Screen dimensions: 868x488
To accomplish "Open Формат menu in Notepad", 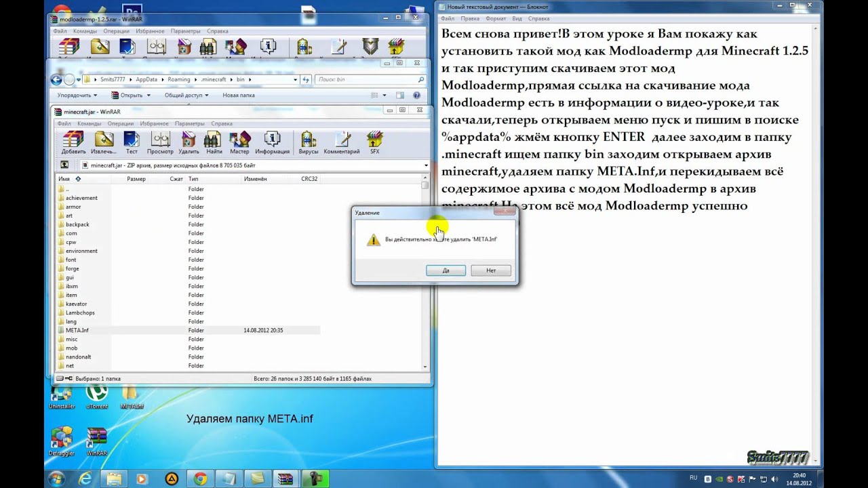I will (x=495, y=18).
